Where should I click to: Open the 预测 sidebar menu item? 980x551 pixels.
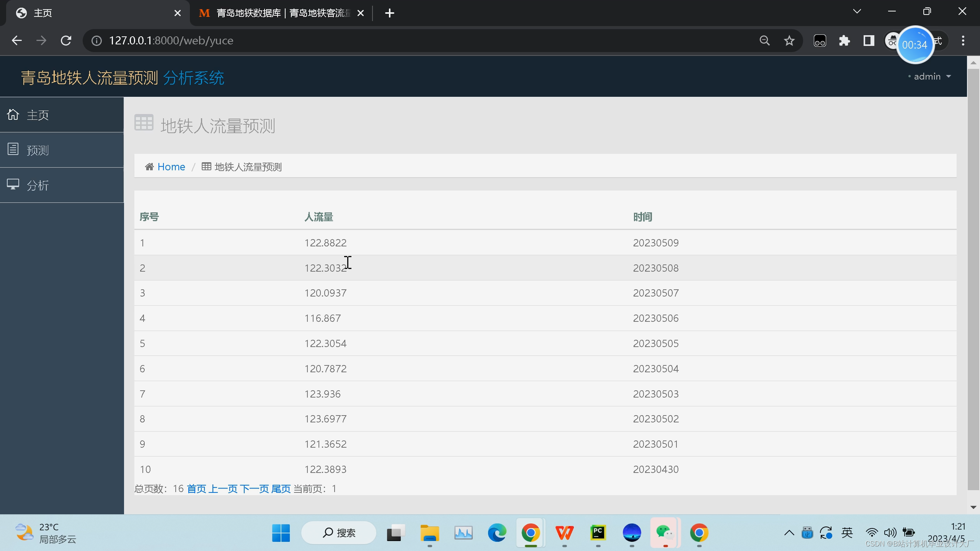coord(38,150)
